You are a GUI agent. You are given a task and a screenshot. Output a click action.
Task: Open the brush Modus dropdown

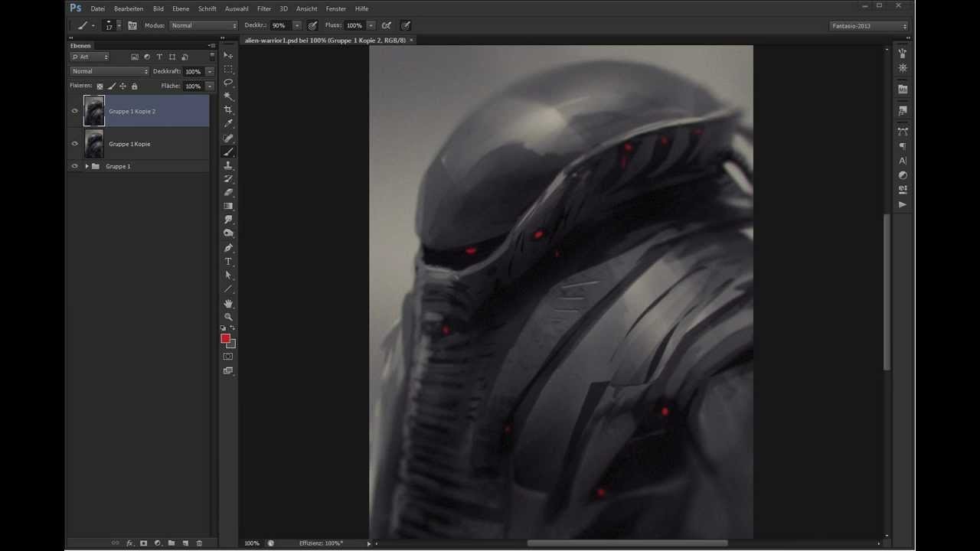pyautogui.click(x=203, y=25)
